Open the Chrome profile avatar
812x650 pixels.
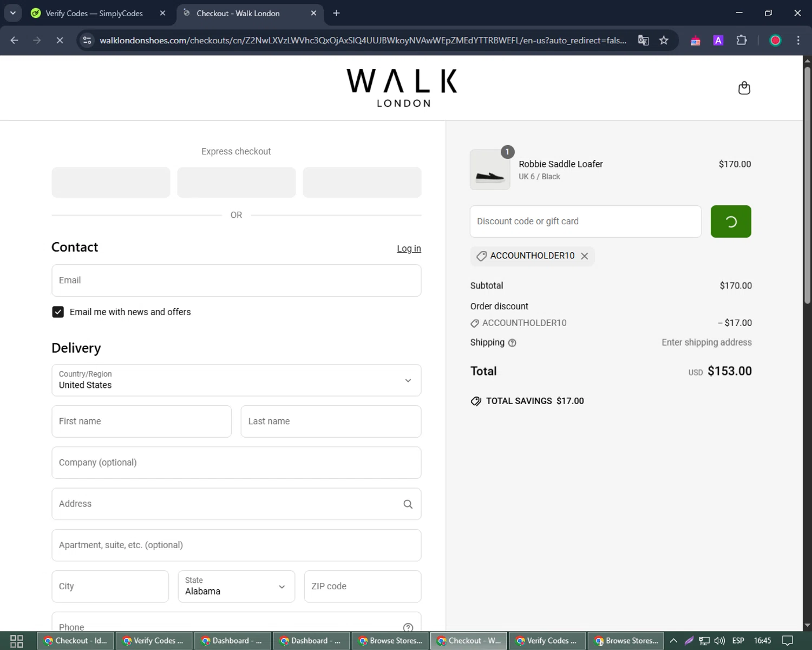coord(775,40)
